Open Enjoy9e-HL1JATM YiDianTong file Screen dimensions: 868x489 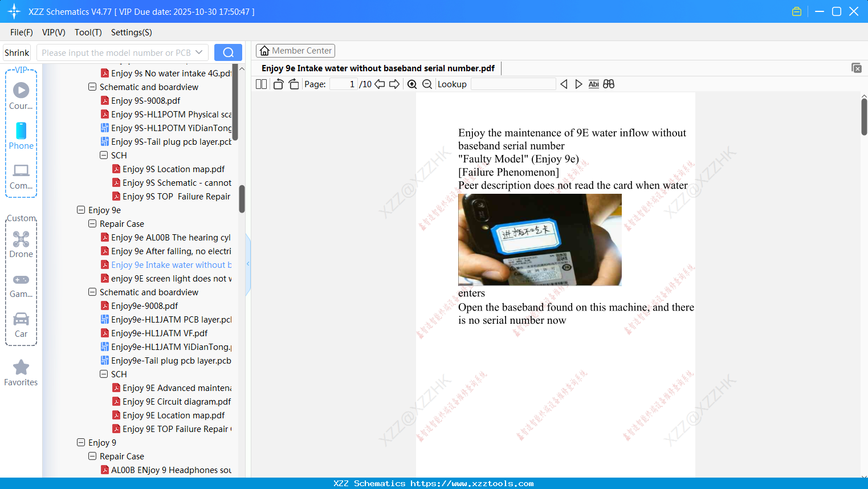tap(166, 347)
